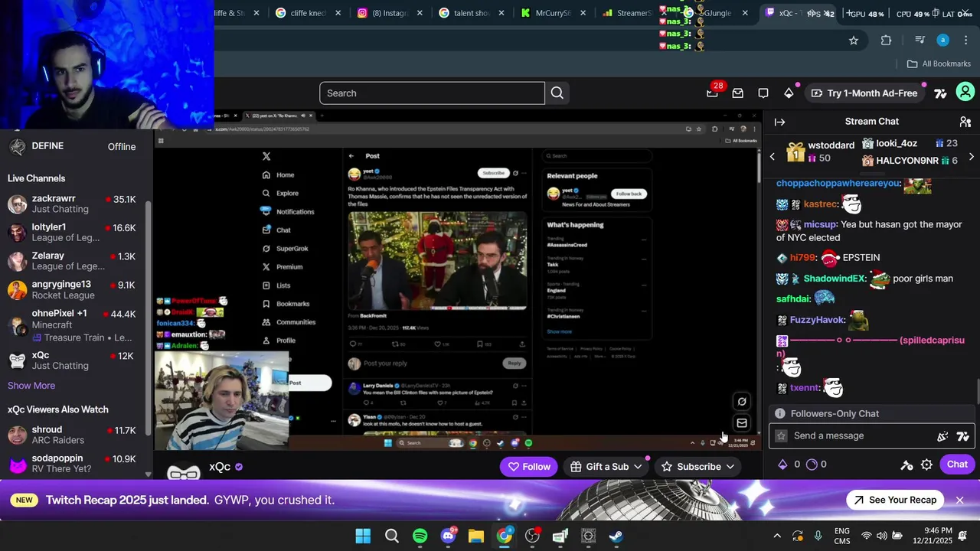The height and width of the screenshot is (551, 980).
Task: Open the notifications inbox showing 28
Action: pos(713,93)
